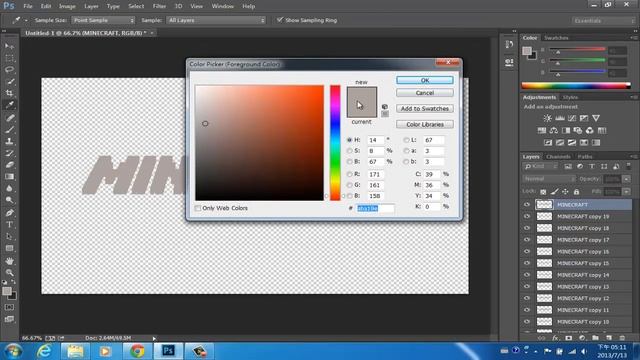
Task: Click the new color preview swatch
Action: pos(362,95)
